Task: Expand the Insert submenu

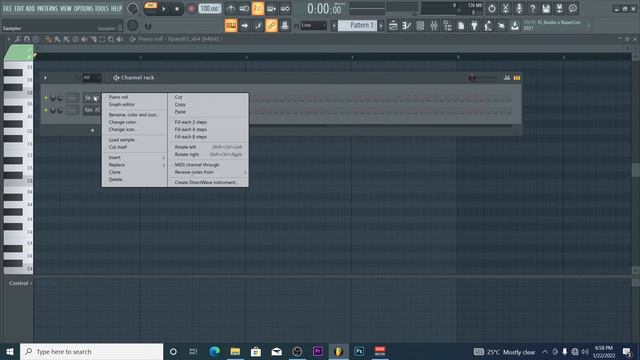Action: [x=134, y=158]
